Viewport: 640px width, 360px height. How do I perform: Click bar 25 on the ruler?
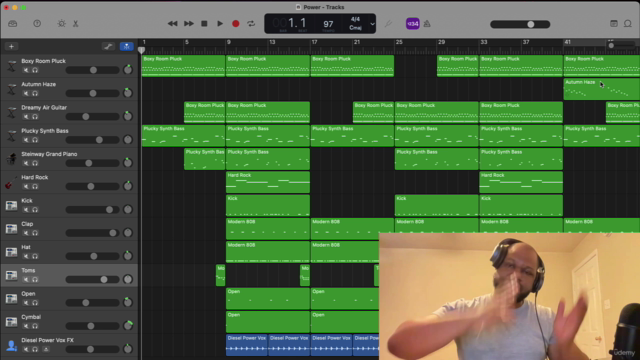click(399, 42)
